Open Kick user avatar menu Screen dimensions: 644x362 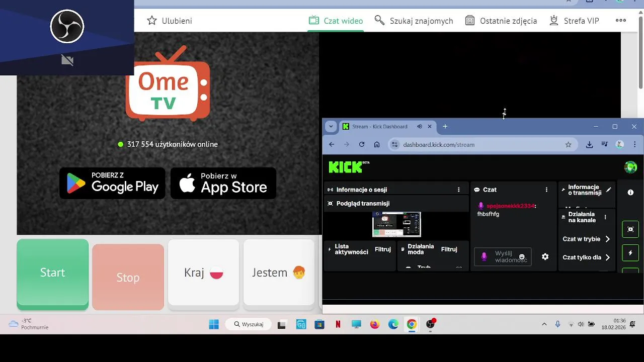[x=630, y=167]
